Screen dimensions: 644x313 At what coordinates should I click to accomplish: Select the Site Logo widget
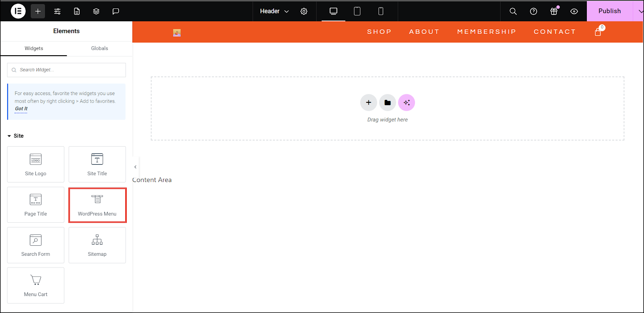36,164
